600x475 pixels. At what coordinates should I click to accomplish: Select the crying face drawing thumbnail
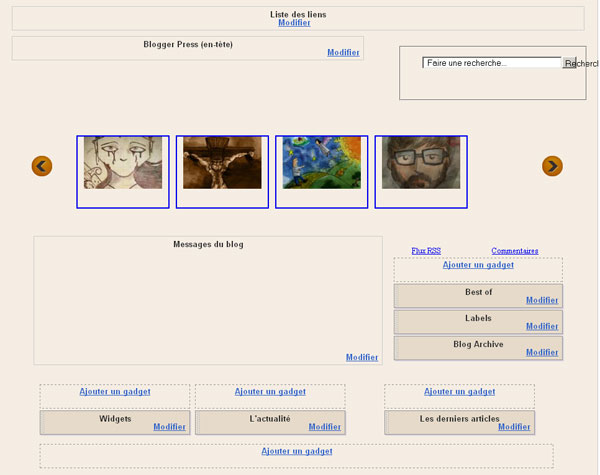pos(123,172)
